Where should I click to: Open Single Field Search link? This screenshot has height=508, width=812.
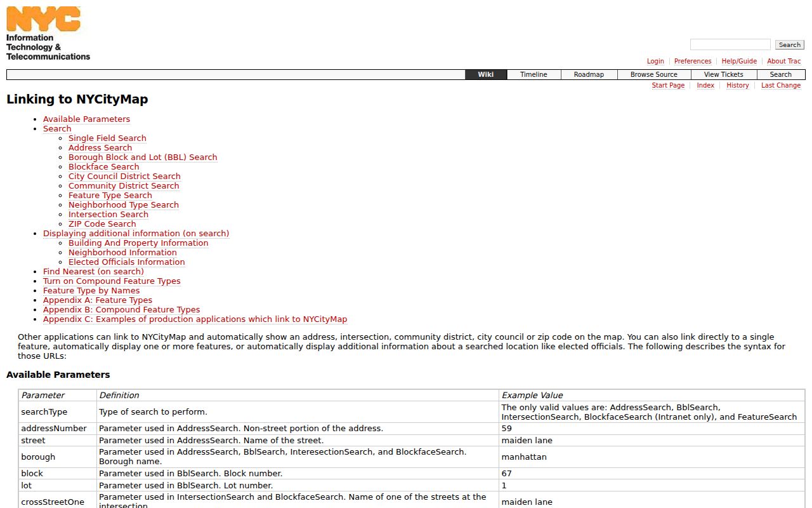pos(107,138)
